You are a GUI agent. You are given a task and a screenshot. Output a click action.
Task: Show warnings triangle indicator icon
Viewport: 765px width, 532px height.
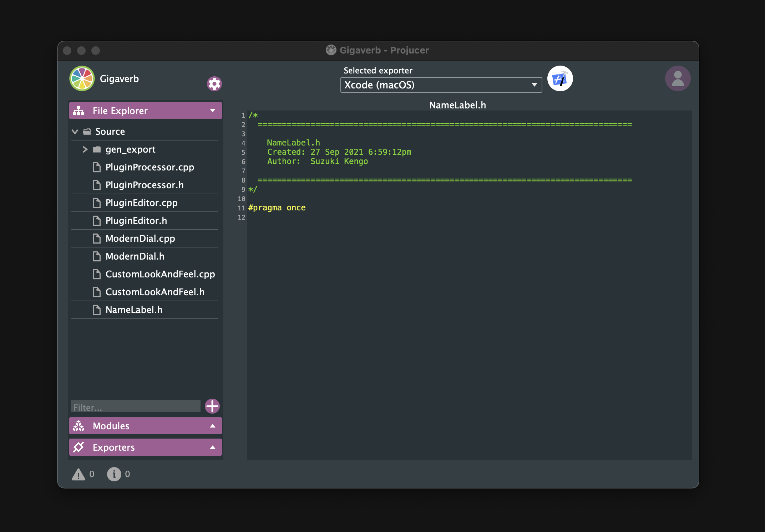click(x=78, y=474)
